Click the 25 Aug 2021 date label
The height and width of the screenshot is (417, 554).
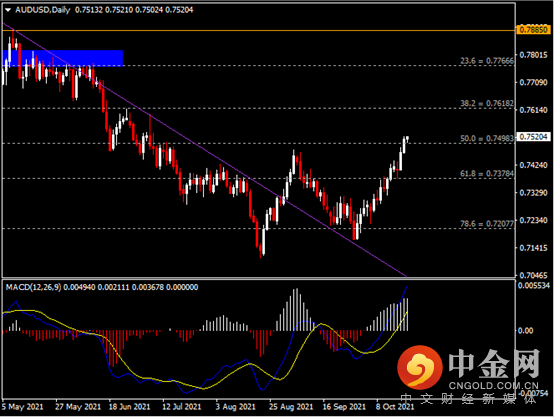coord(291,407)
